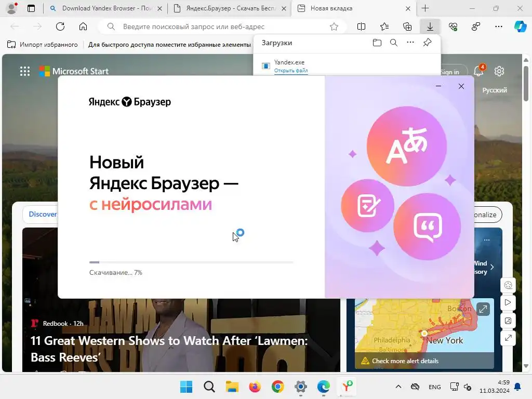Open Edge Settings and more menu
The image size is (532, 399).
pos(498,26)
